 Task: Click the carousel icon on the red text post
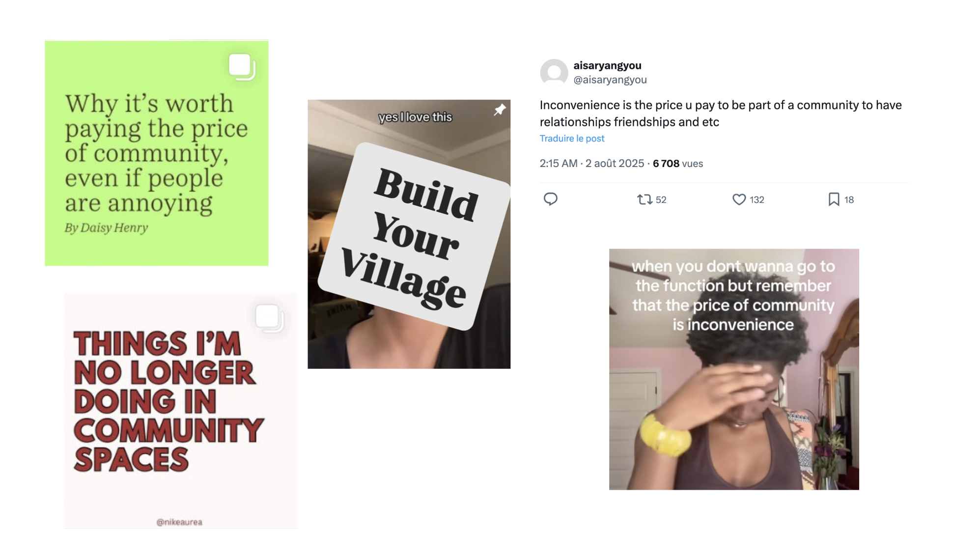click(x=269, y=317)
